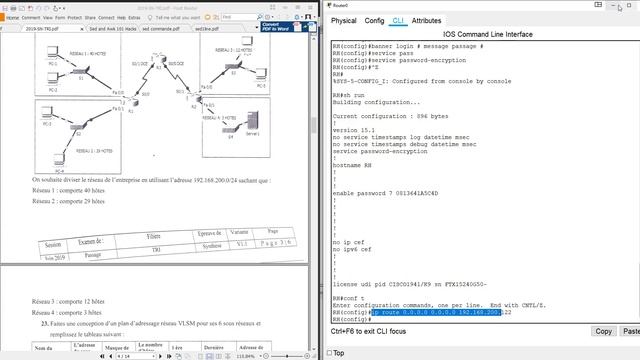The height and width of the screenshot is (360, 640).
Task: Select the CLI tab in Router0 window
Action: pyautogui.click(x=398, y=20)
